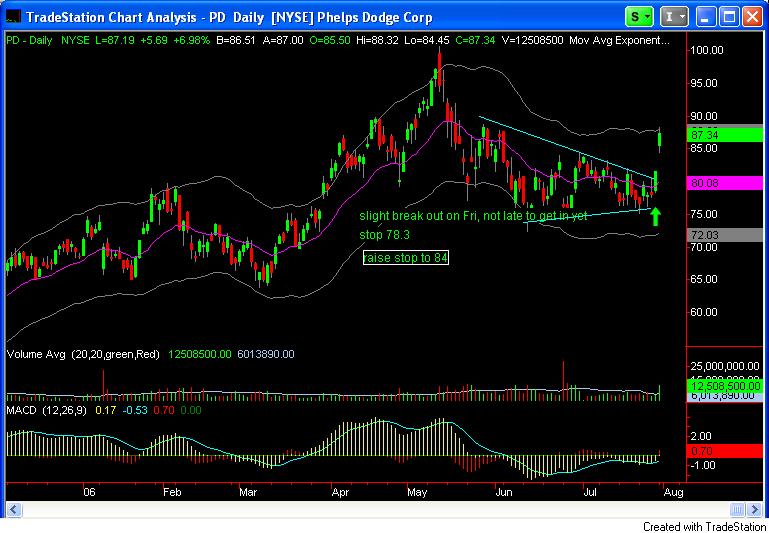Select the 'stop 78.3' annotation text

[385, 235]
